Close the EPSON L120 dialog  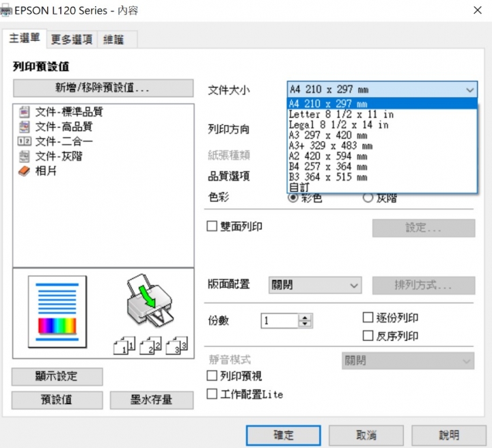pyautogui.click(x=478, y=10)
